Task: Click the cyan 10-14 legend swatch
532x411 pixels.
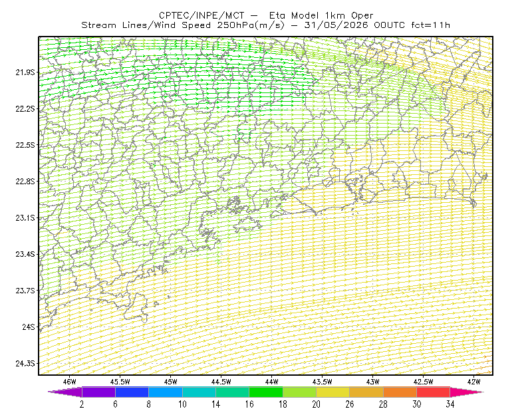Action: pos(199,392)
